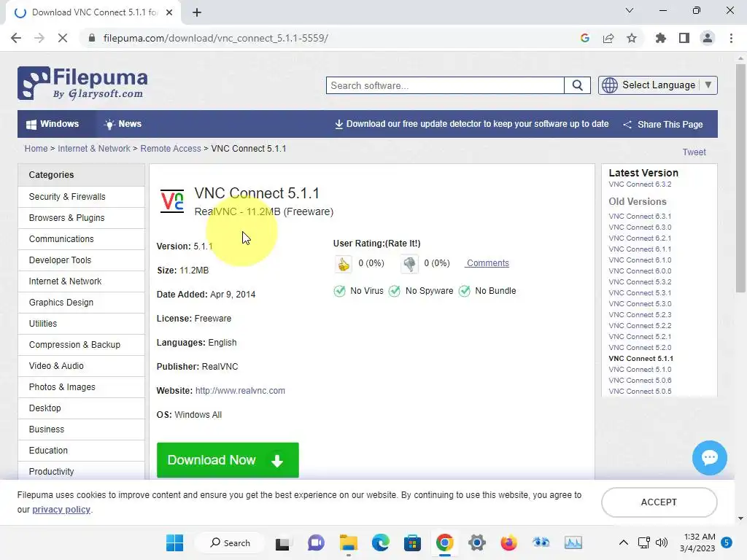Open Firefox from the taskbar

[508, 542]
